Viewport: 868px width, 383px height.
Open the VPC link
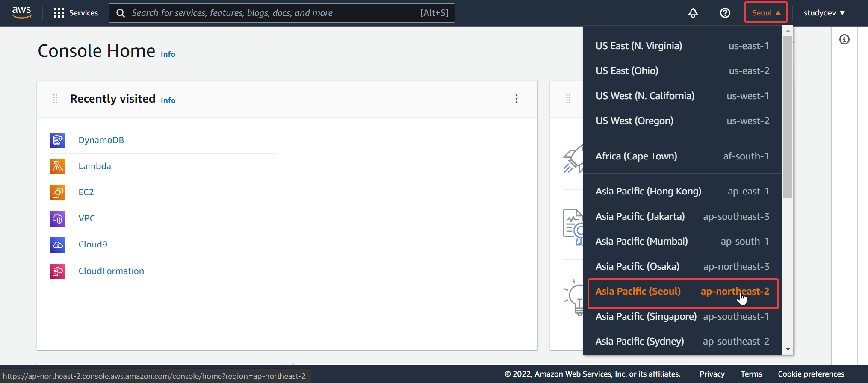[87, 218]
